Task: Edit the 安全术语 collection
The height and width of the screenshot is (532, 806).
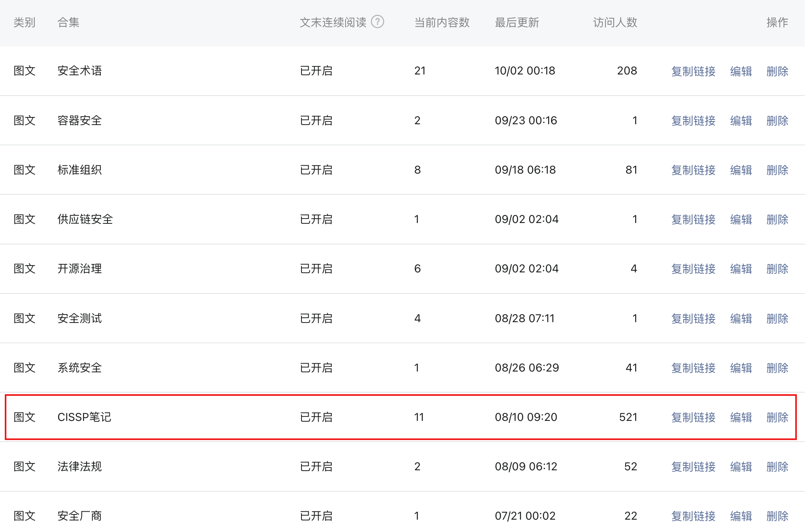Action: [x=741, y=71]
